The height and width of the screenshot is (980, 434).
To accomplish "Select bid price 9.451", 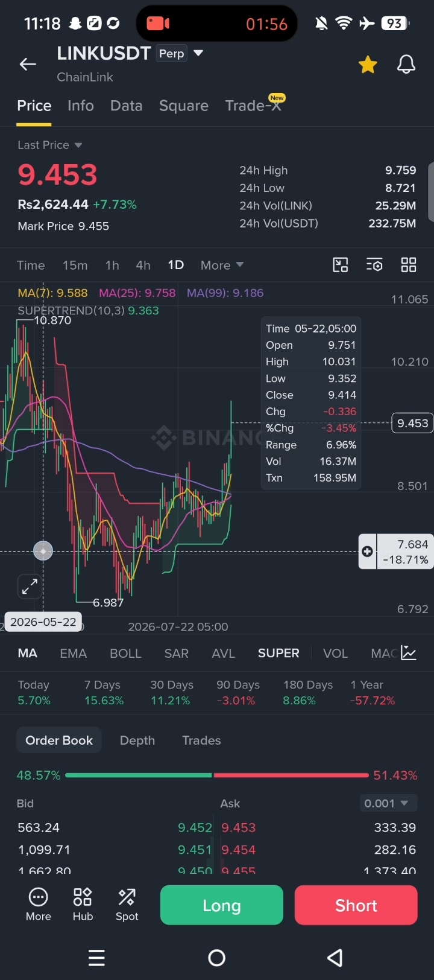I will (195, 850).
